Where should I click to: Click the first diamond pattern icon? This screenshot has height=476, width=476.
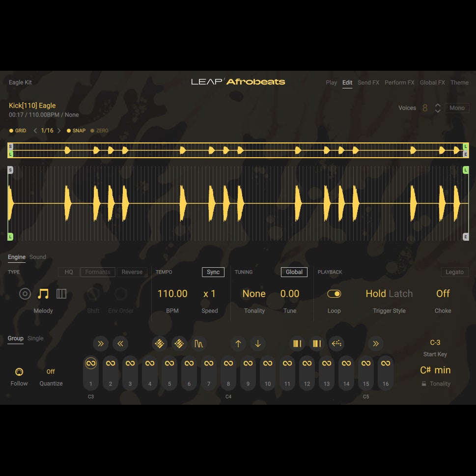pyautogui.click(x=159, y=344)
